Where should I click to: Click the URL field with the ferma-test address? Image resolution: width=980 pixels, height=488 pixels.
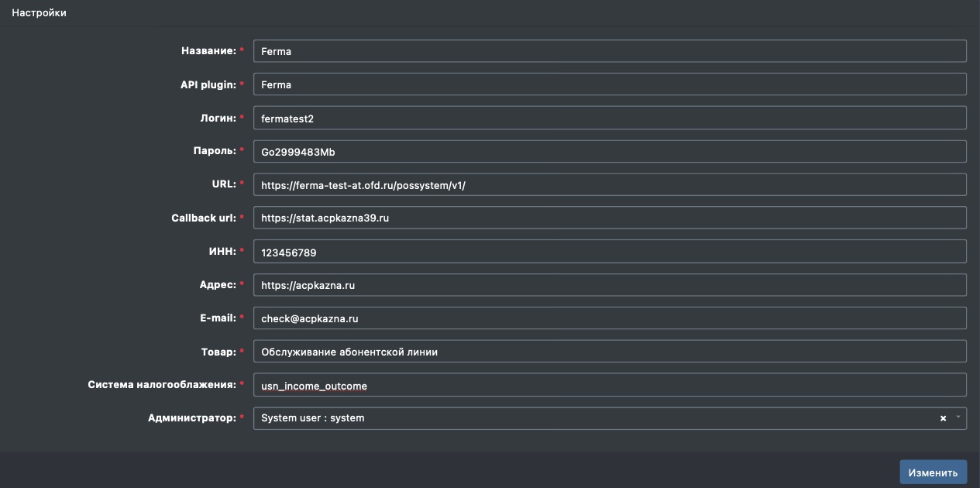point(609,184)
